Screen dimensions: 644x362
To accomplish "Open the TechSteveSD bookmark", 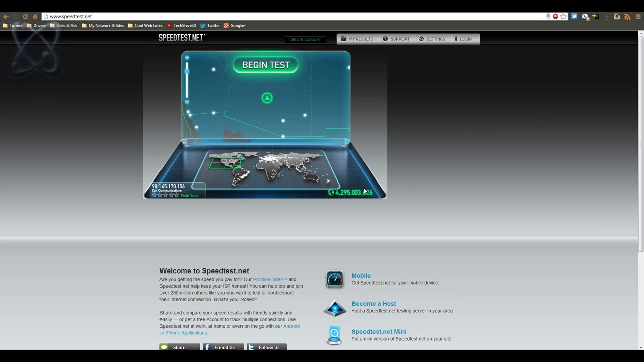I will (x=181, y=25).
